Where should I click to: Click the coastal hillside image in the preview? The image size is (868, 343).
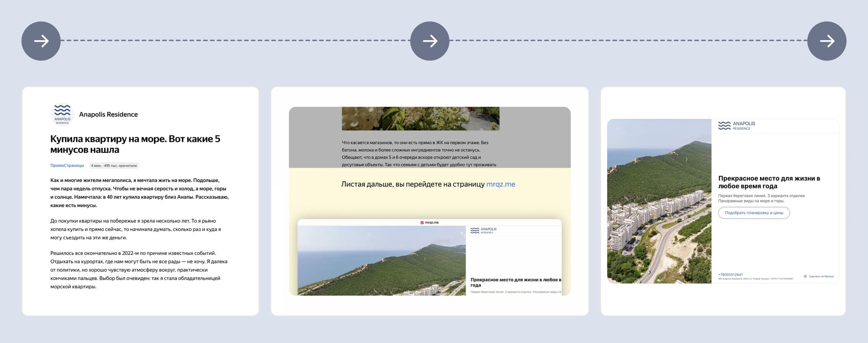coord(382,261)
